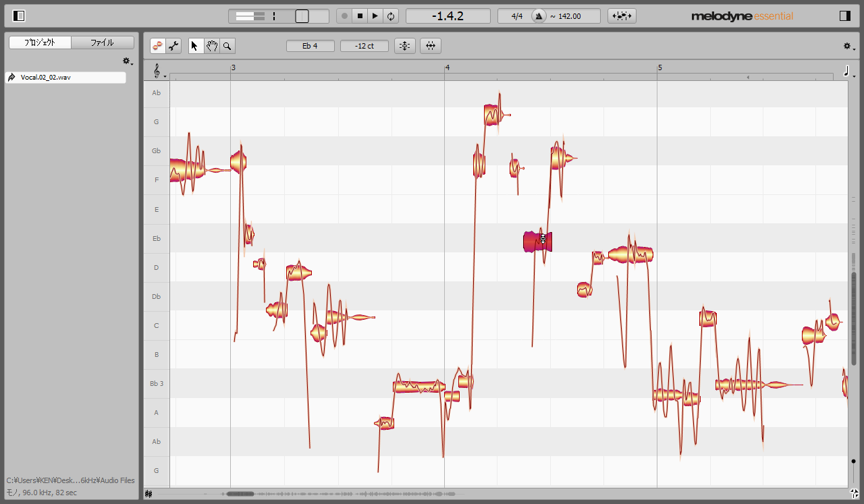Select the Main arrow tool

tap(196, 46)
